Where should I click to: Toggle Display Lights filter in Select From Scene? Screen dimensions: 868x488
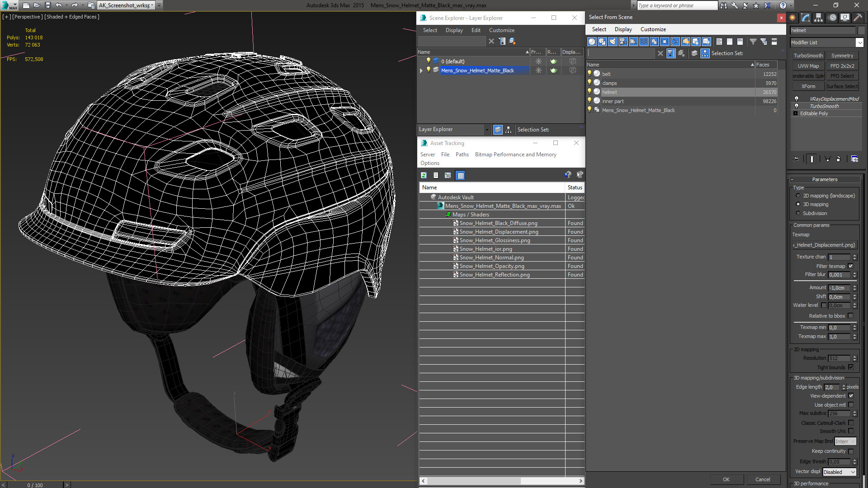tap(613, 42)
